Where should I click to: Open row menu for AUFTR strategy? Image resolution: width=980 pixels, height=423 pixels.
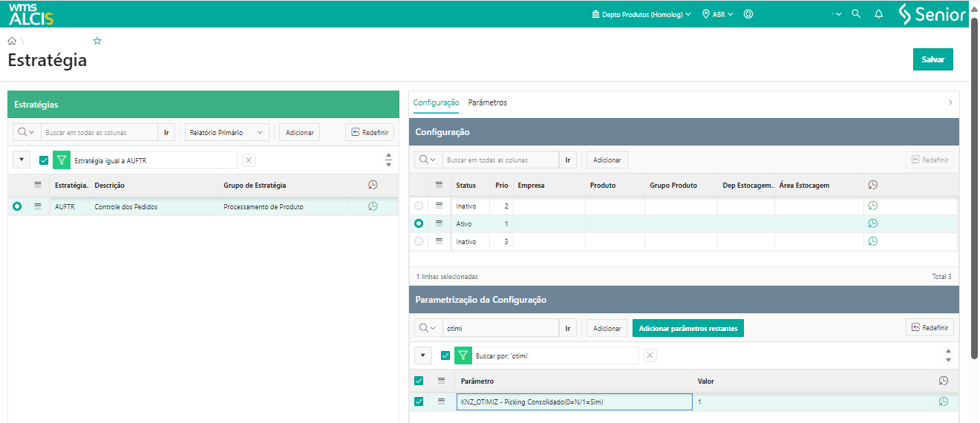click(38, 206)
